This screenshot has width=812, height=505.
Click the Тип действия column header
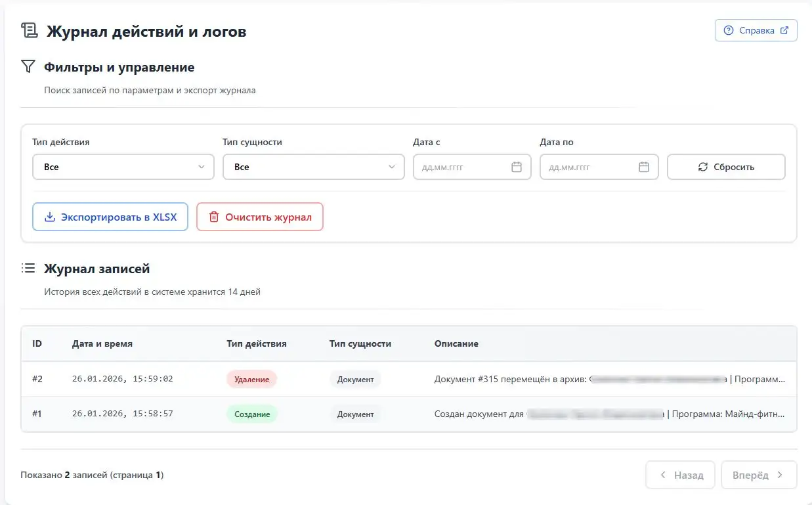click(x=257, y=343)
